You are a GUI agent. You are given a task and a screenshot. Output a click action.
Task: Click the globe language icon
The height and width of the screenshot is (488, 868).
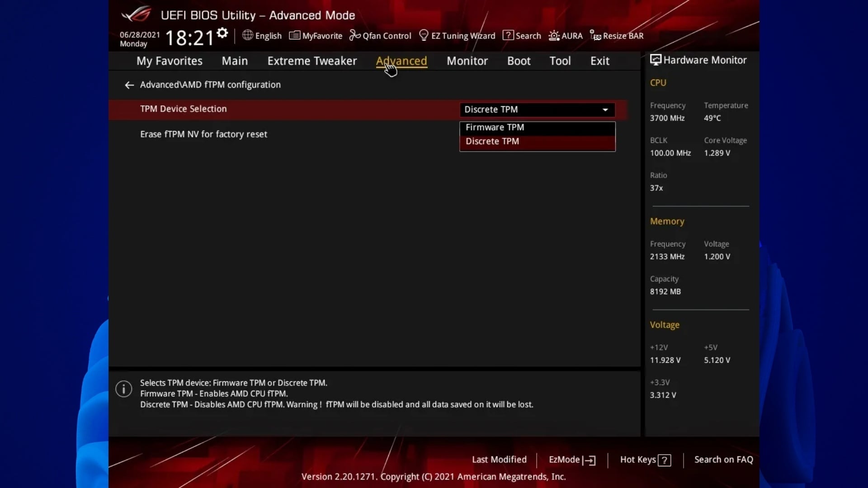pyautogui.click(x=247, y=35)
